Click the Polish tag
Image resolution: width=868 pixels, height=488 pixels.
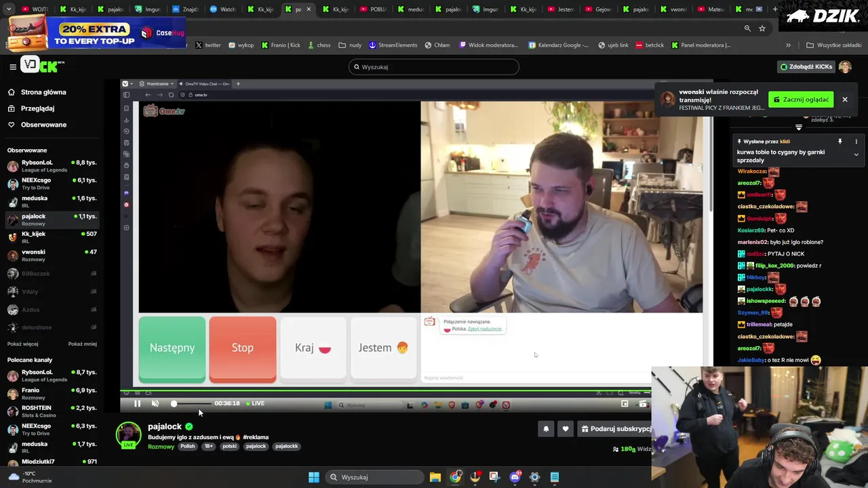click(x=188, y=446)
